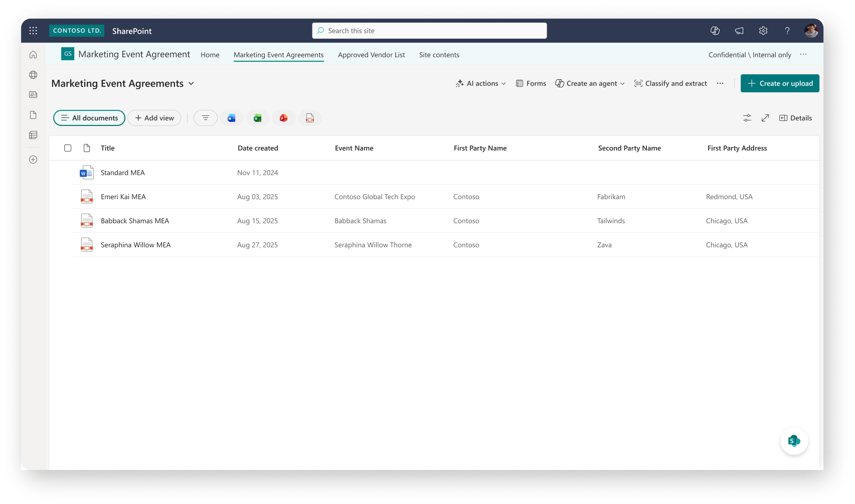
Task: Open the Forms button
Action: (x=531, y=84)
